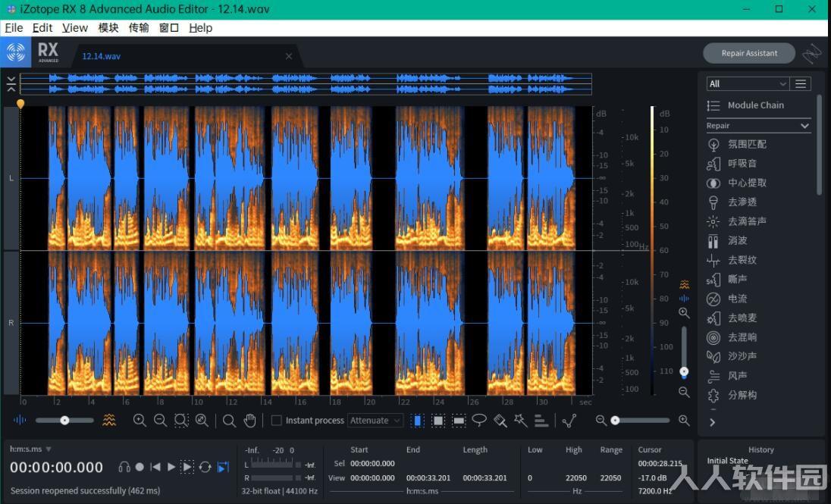Open the File menu

[x=14, y=27]
